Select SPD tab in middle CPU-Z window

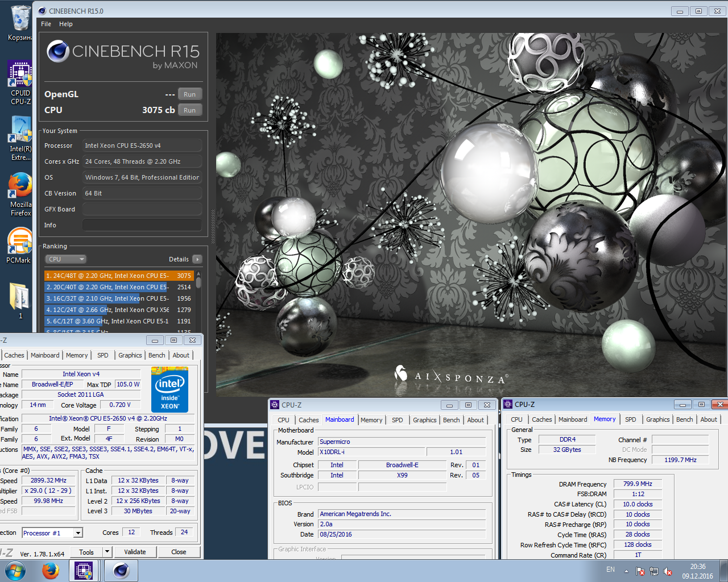(x=398, y=420)
